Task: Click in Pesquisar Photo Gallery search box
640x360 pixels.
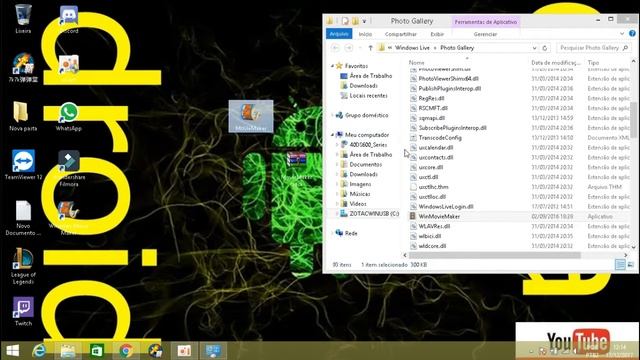Action: point(593,48)
